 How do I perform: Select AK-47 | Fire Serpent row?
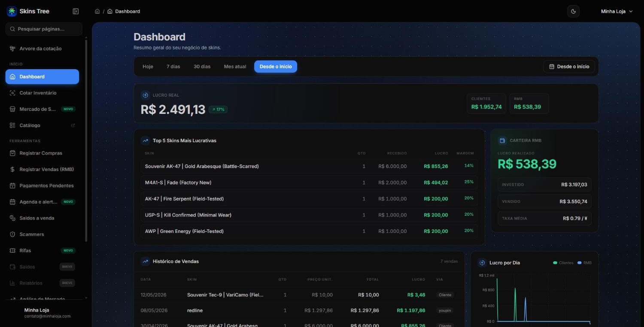309,199
